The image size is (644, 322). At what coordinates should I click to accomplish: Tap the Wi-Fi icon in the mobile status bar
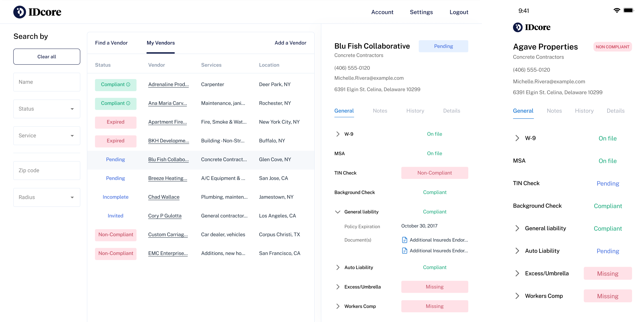[x=617, y=11]
